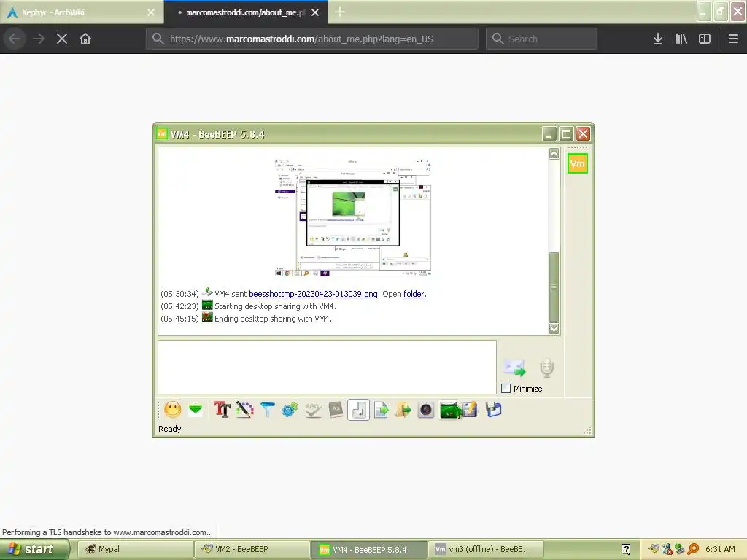Click the camera screenshot icon
This screenshot has width=747, height=560.
point(426,410)
